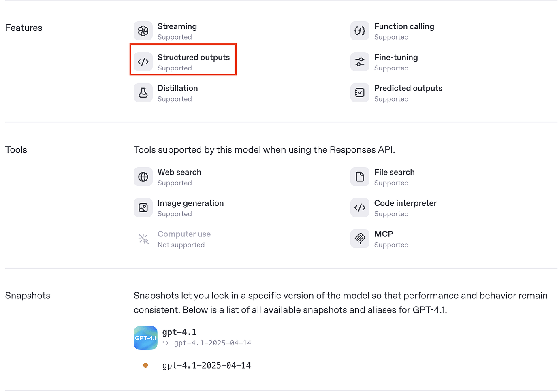Image resolution: width=559 pixels, height=392 pixels.
Task: Select the Fine-tuning sliders icon
Action: tap(360, 62)
